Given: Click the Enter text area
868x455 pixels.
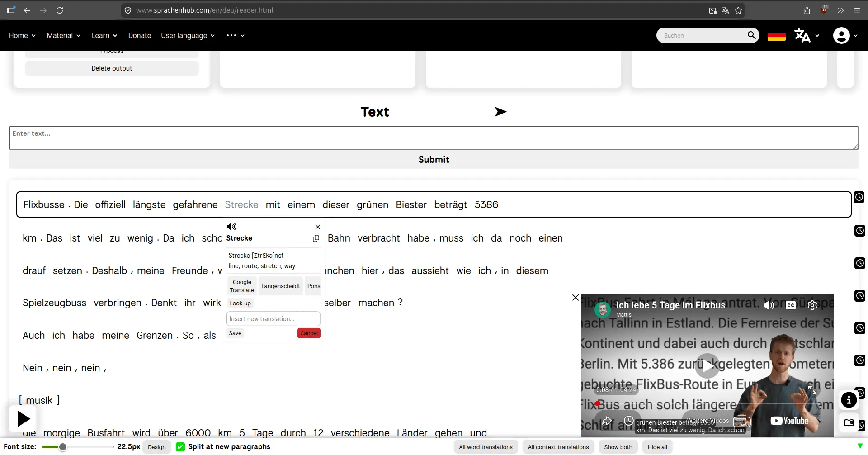Looking at the screenshot, I should point(434,138).
